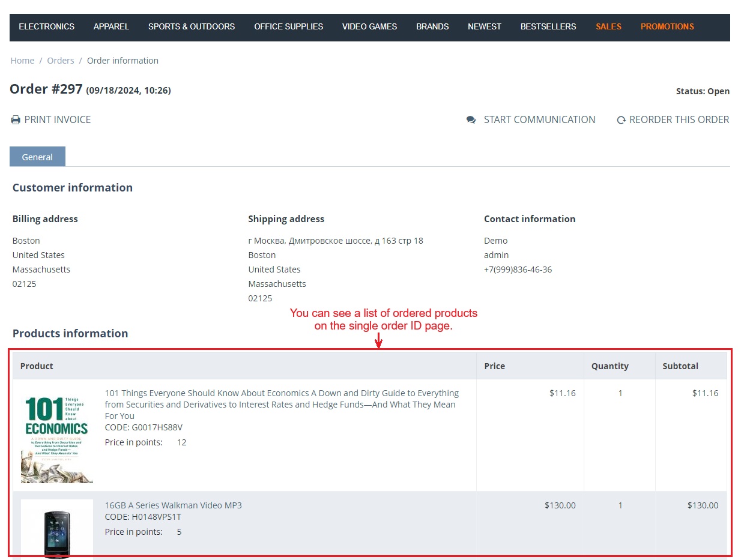
Task: Open the Brands menu item
Action: click(432, 26)
